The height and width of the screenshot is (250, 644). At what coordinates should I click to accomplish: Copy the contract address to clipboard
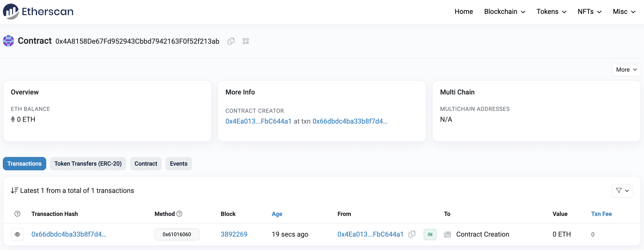point(231,41)
